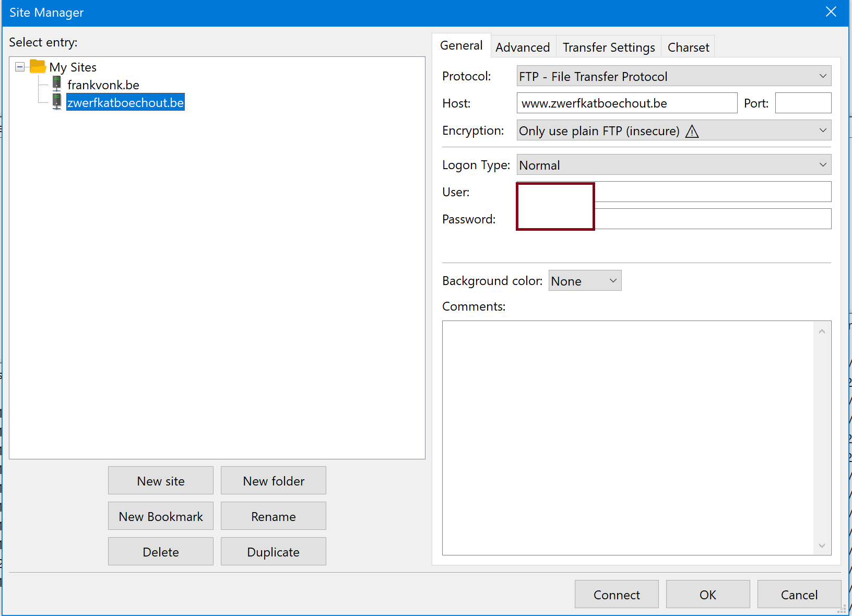
Task: Click the zwerfkatboechout.be server icon
Action: click(57, 102)
